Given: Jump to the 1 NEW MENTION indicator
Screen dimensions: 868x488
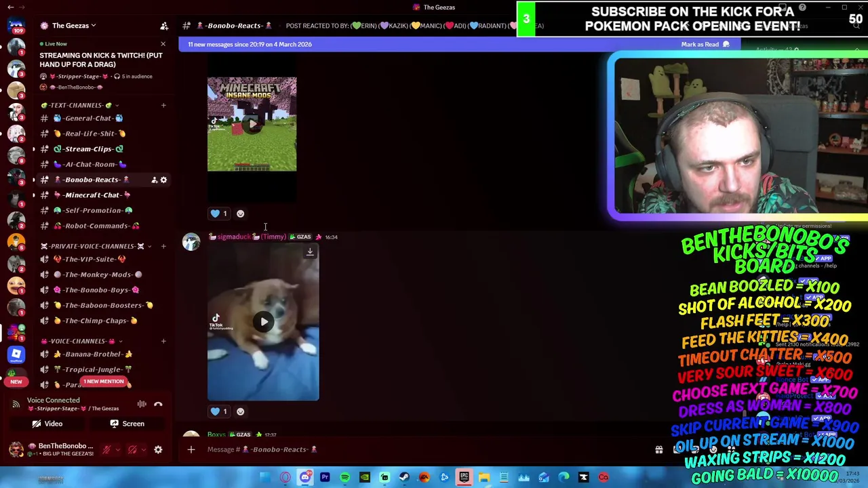Looking at the screenshot, I should tap(104, 382).
